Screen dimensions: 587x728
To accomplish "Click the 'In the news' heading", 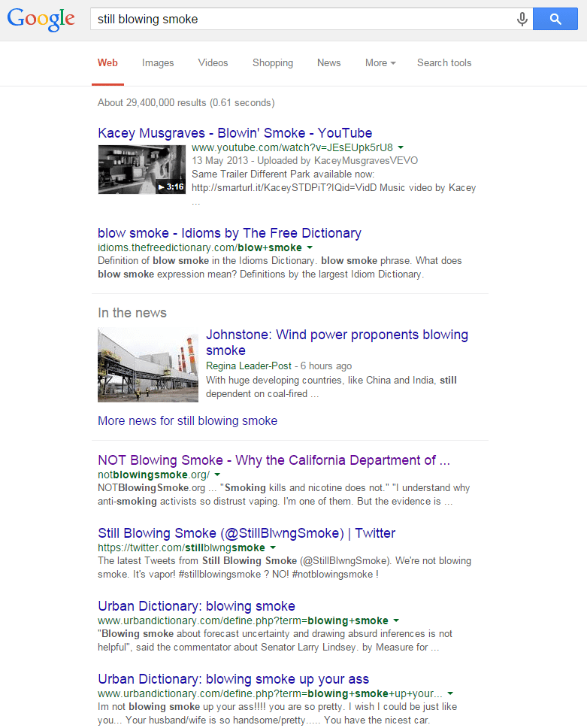I will click(132, 312).
